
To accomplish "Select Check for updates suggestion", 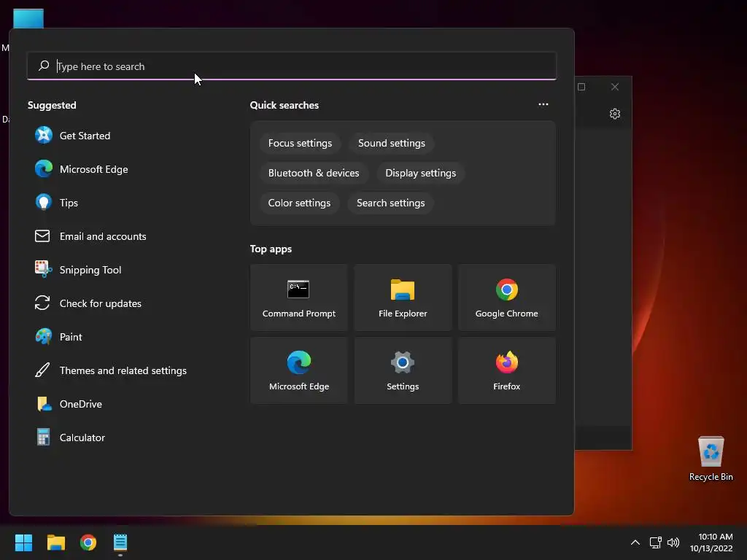I will click(x=88, y=303).
